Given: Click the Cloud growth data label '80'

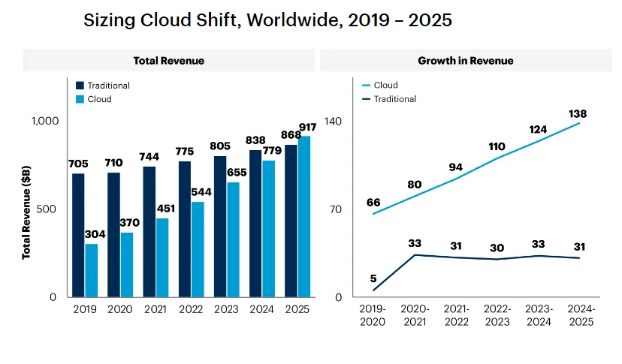Looking at the screenshot, I should click(x=415, y=185).
